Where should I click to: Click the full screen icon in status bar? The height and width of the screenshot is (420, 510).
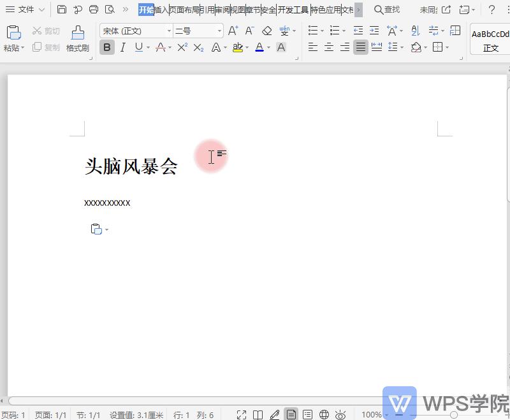click(242, 414)
